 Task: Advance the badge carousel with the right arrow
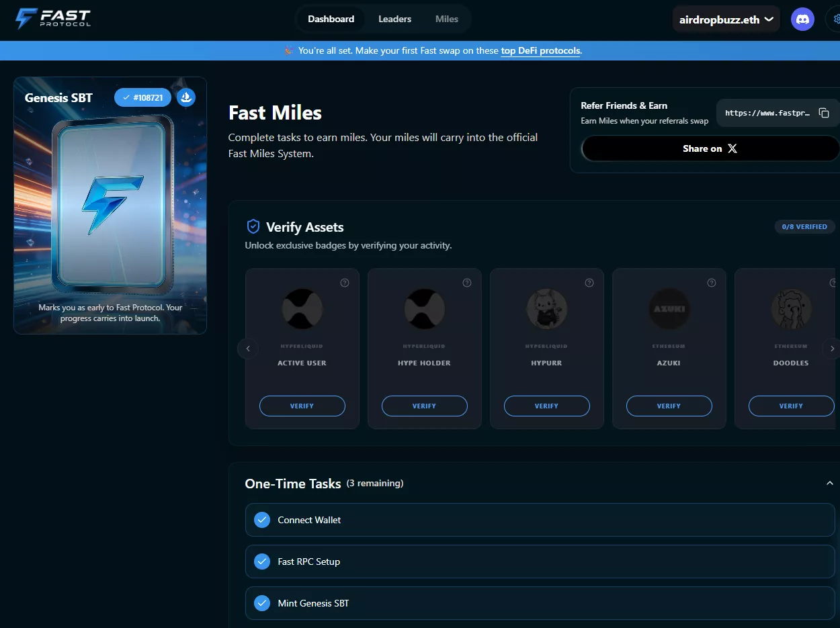[x=832, y=349]
